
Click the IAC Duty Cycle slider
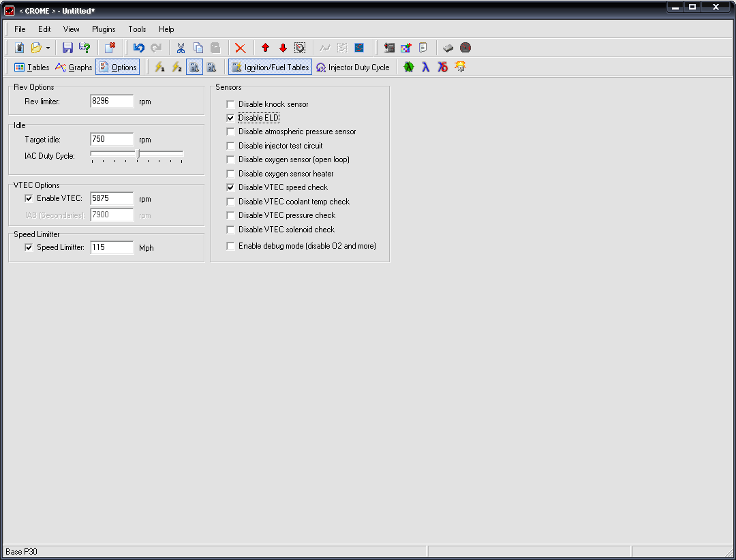pyautogui.click(x=138, y=155)
